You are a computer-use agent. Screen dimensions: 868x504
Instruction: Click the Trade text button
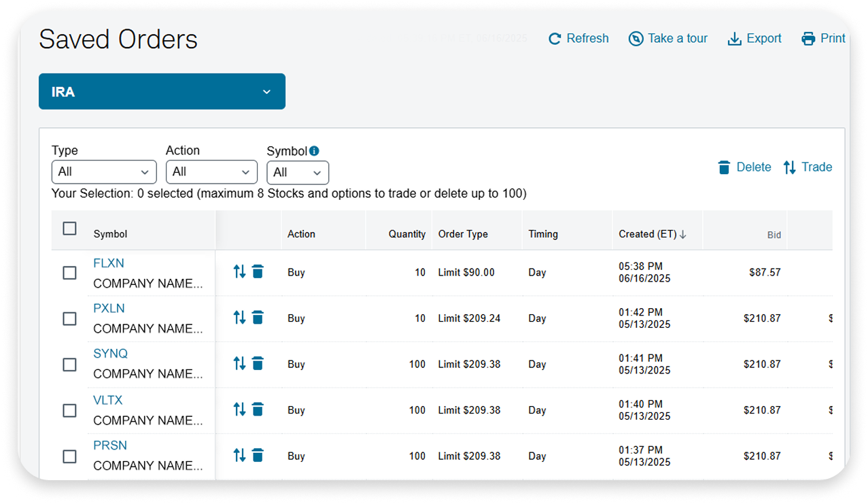(x=816, y=167)
